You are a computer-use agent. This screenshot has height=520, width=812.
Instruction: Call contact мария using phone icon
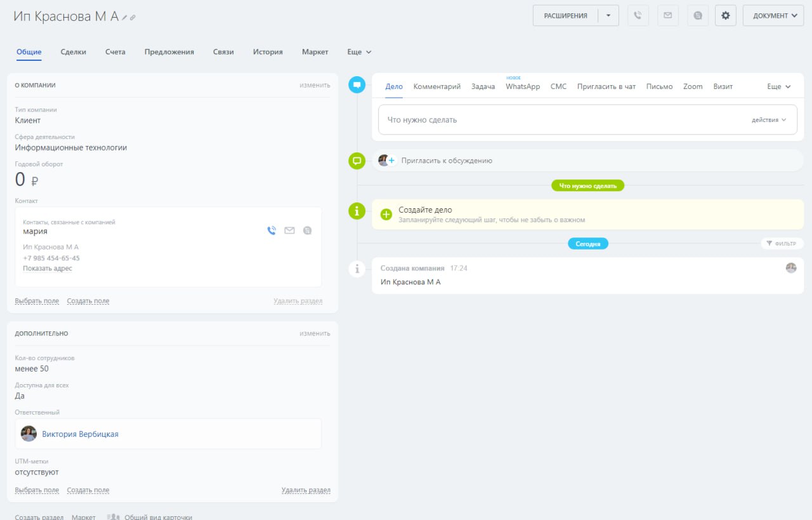click(272, 230)
